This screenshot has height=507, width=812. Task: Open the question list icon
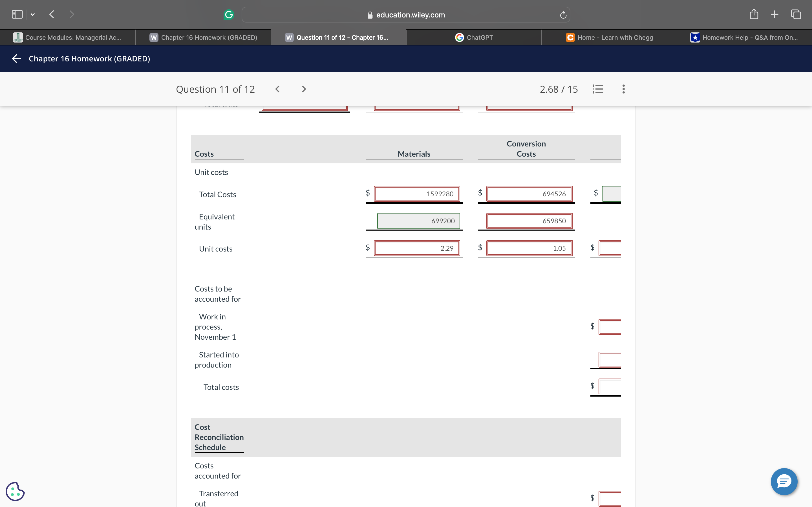(x=598, y=89)
